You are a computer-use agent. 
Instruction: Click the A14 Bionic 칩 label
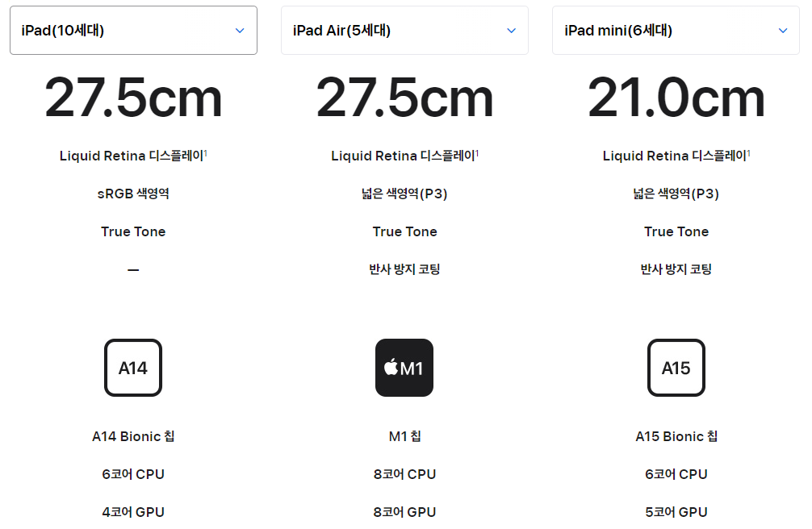133,436
